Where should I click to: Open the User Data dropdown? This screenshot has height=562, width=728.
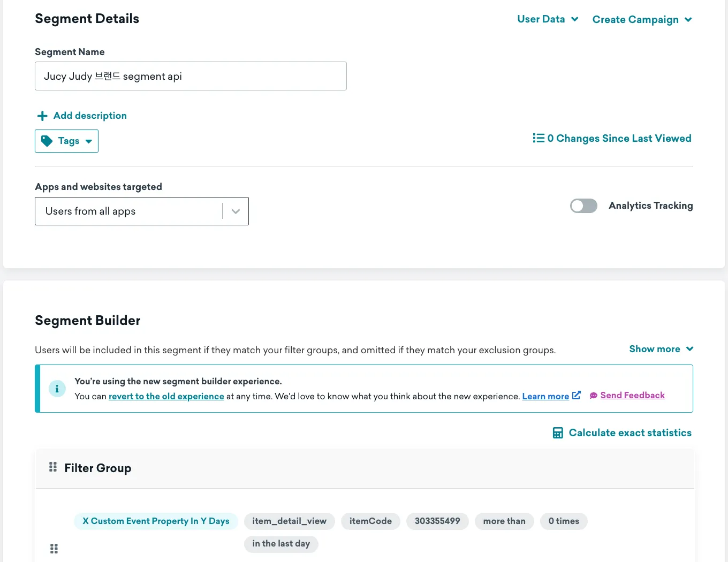point(548,19)
